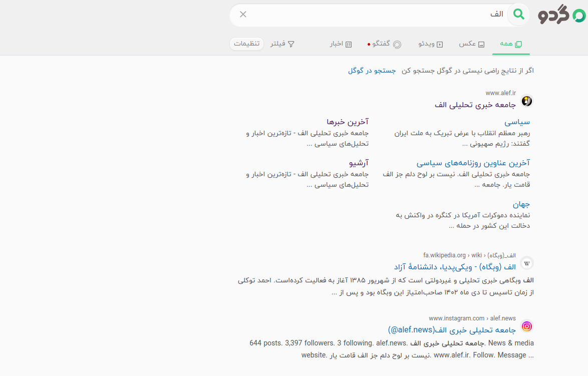This screenshot has width=588, height=376.
Task: Open the همه (All) results tab
Action: click(511, 44)
